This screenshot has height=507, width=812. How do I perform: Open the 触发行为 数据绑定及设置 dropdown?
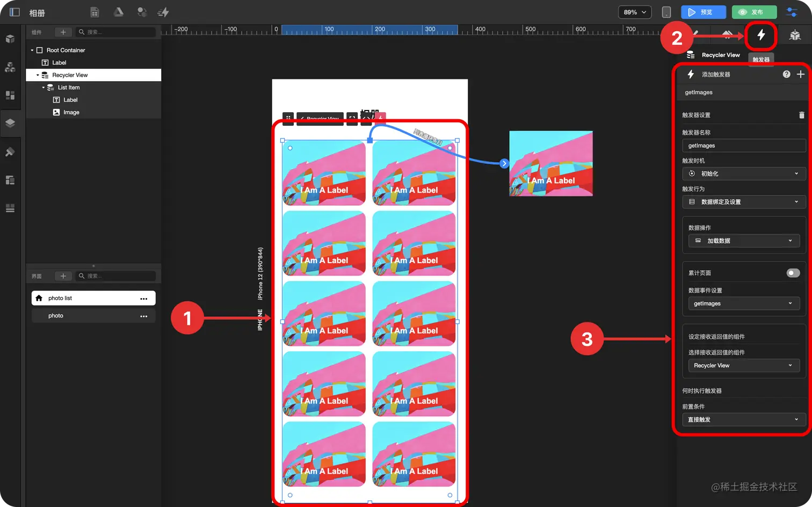744,202
